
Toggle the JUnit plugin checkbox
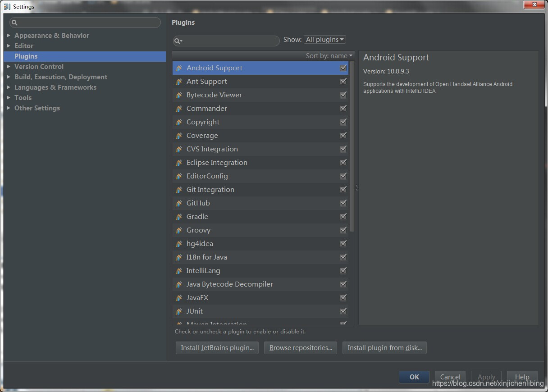coord(343,311)
